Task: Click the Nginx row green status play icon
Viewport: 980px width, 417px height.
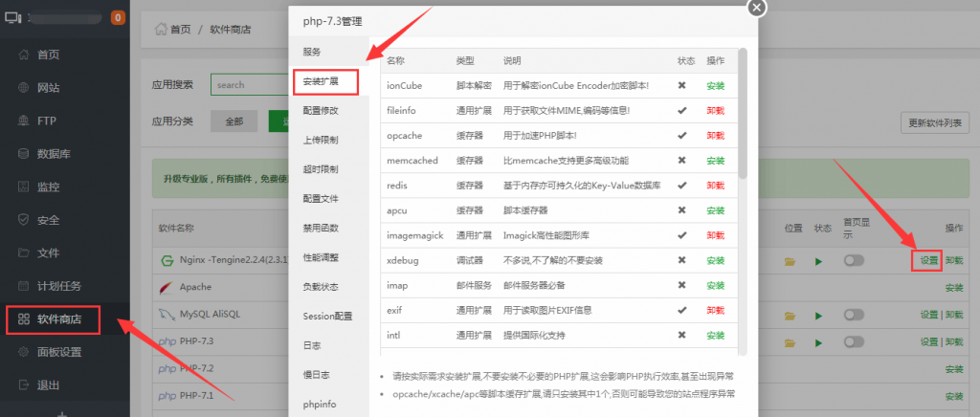Action: 818,261
